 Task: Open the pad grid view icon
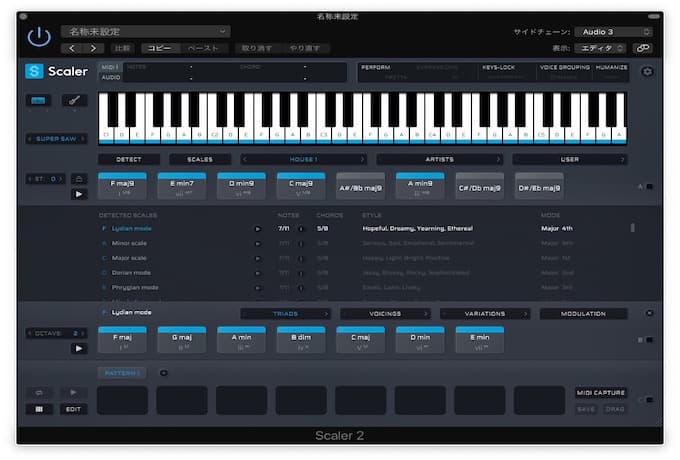39,409
